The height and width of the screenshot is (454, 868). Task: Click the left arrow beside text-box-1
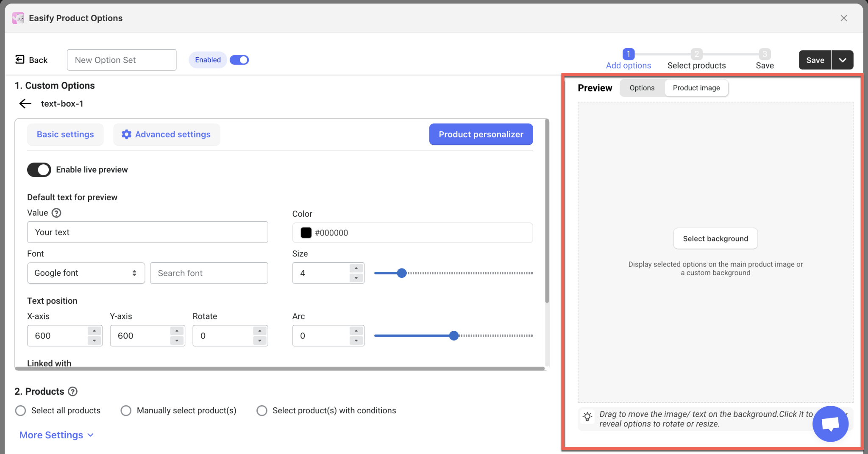tap(25, 104)
